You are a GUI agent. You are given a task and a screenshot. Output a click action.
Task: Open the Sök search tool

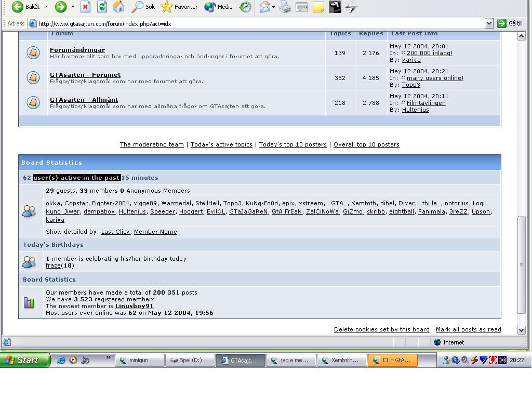coord(143,7)
